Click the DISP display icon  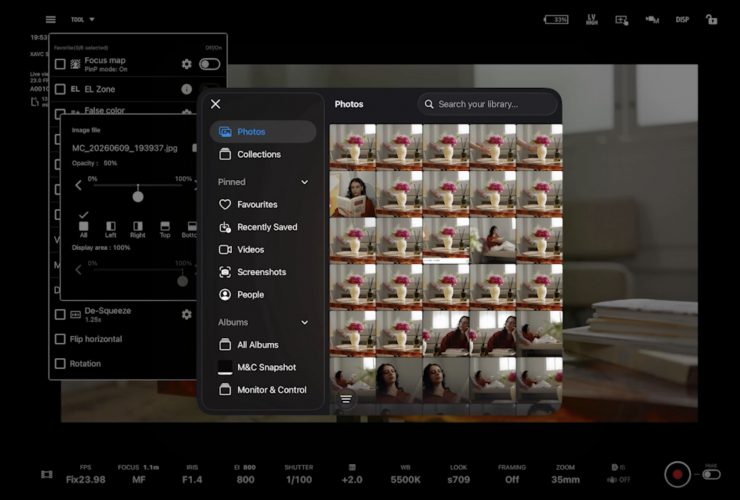(x=682, y=19)
